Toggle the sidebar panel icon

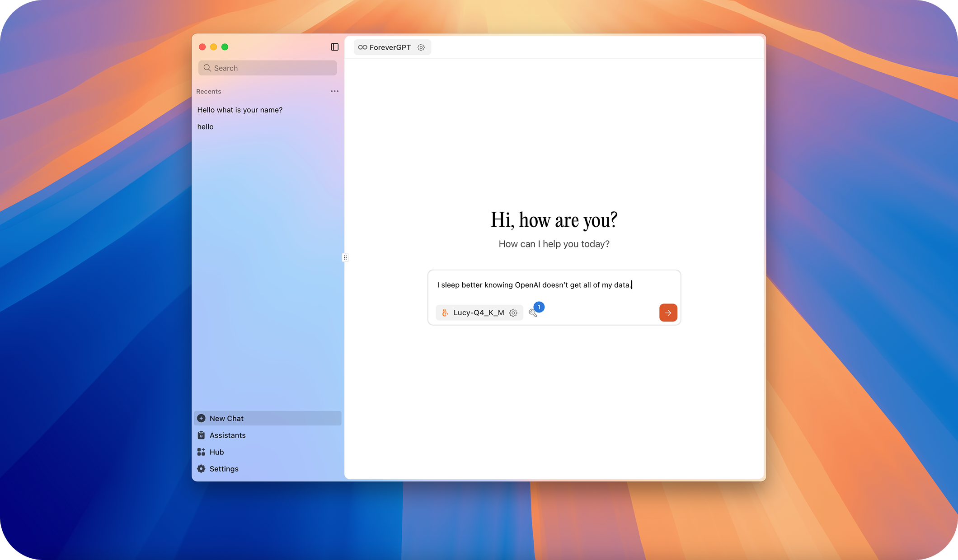click(334, 47)
